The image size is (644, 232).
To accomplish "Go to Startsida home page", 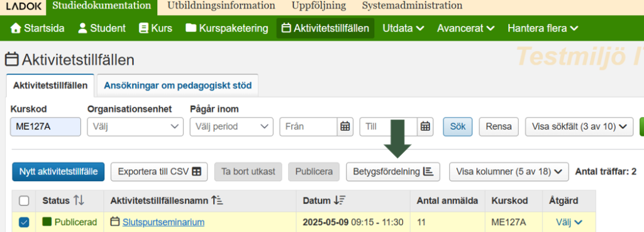I will click(x=37, y=28).
